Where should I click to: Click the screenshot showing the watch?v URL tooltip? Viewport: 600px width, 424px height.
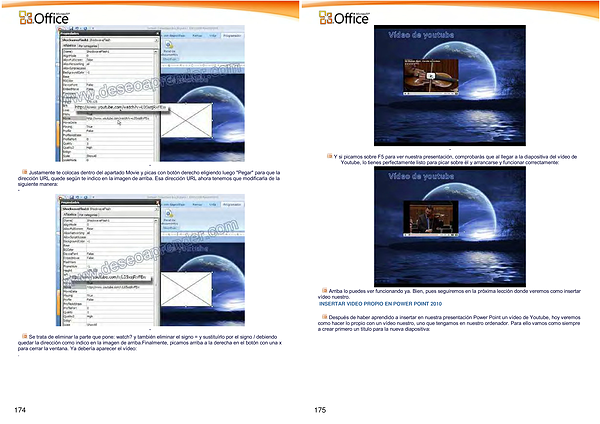click(x=150, y=94)
